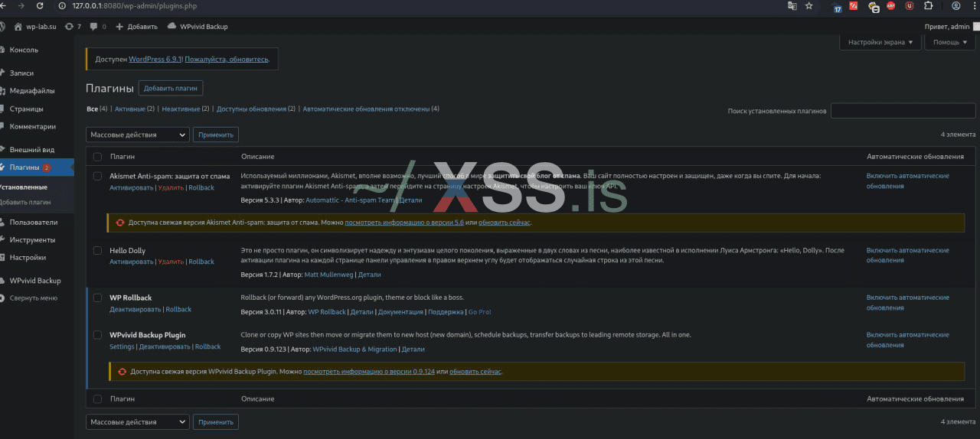View WPvivid version 0.9.124 info link

(x=369, y=372)
